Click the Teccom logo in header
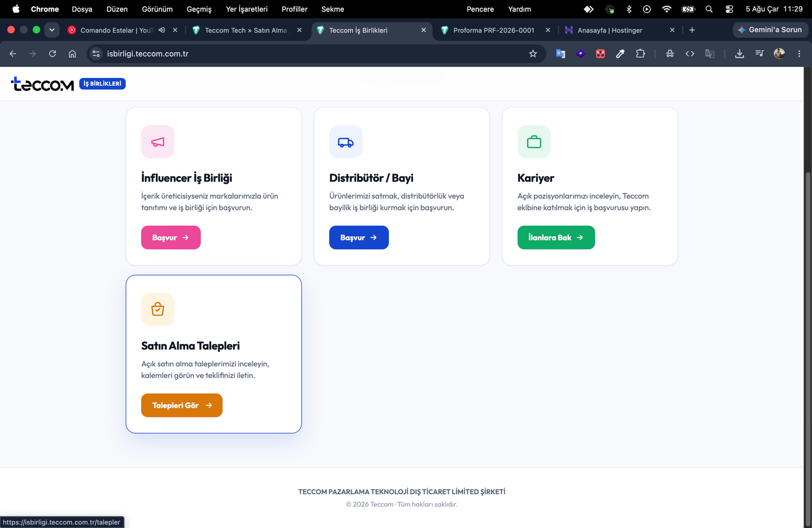Screen dimensions: 812x528 point(43,84)
